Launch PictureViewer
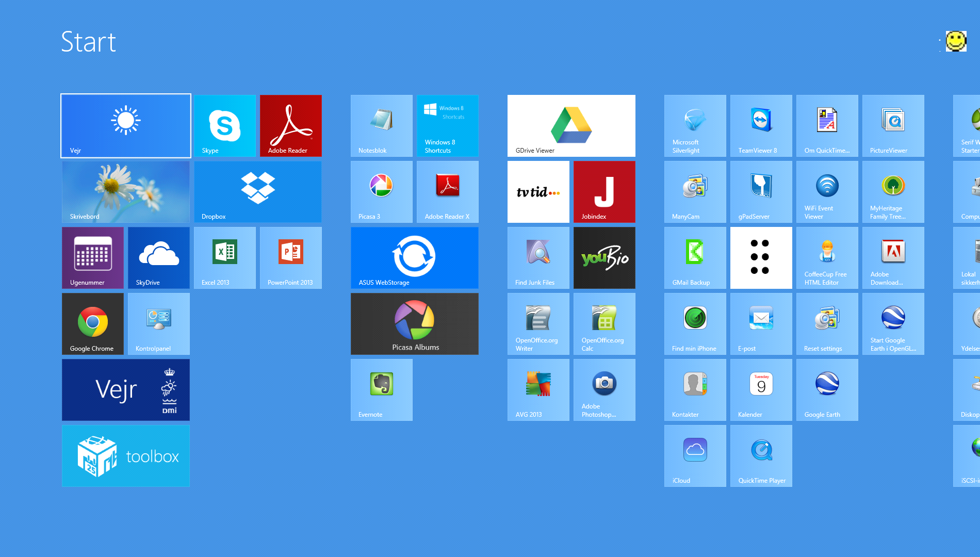 [x=893, y=126]
